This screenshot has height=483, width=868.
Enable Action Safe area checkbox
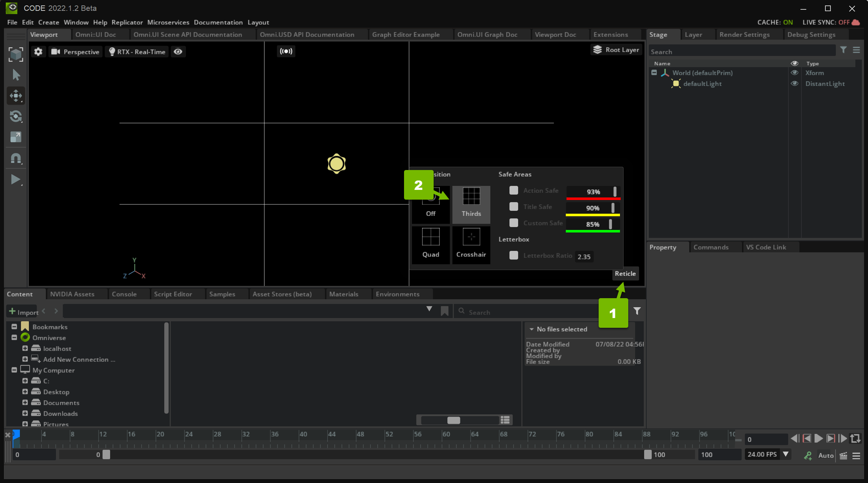[513, 190]
